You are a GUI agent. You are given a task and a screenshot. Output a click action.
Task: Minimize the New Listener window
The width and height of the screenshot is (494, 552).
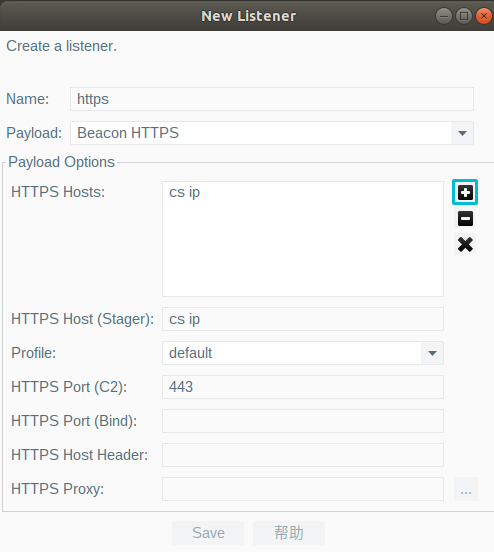click(x=444, y=16)
